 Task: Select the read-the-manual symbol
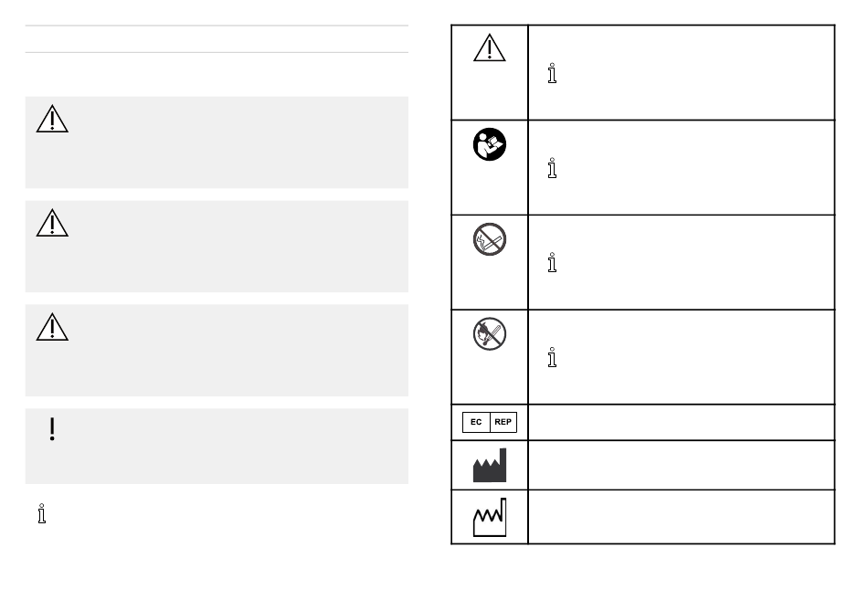tap(490, 144)
